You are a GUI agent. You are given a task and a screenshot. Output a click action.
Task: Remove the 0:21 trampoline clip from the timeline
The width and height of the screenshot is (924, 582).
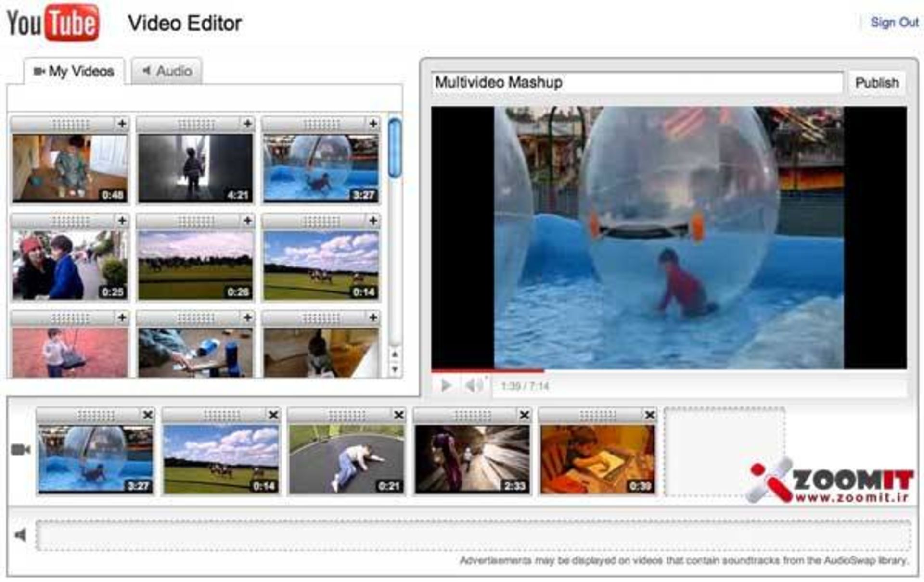pos(399,415)
